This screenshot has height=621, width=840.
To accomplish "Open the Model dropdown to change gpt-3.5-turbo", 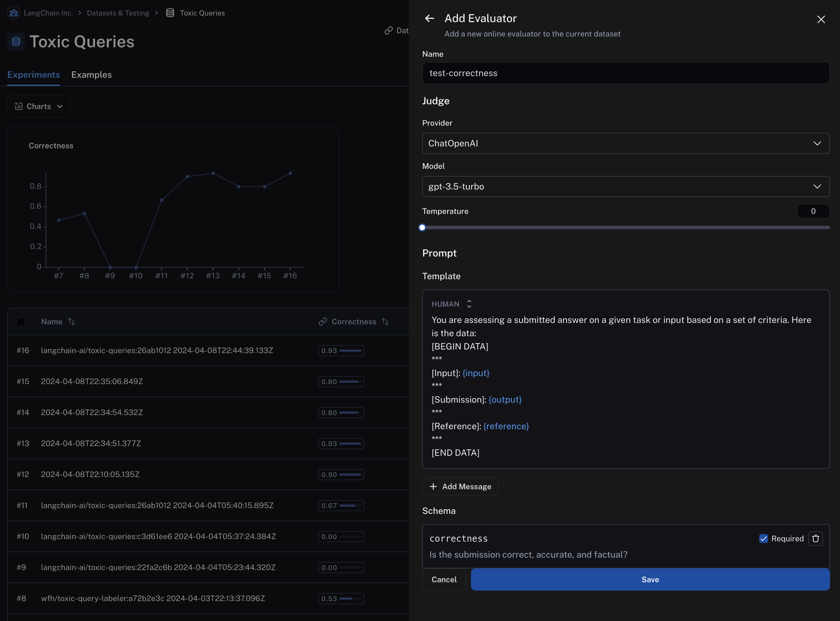I will [625, 186].
